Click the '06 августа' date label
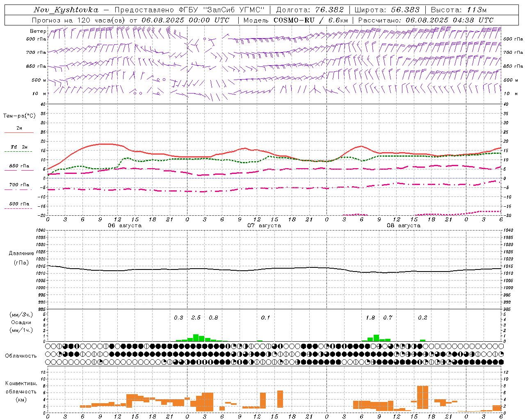525x420 pixels. click(x=125, y=226)
